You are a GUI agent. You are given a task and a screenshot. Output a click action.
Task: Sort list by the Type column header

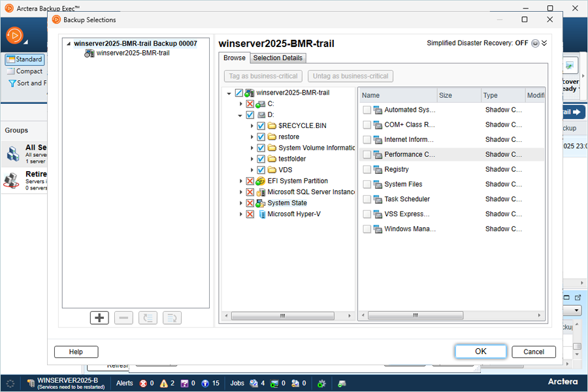pos(503,95)
